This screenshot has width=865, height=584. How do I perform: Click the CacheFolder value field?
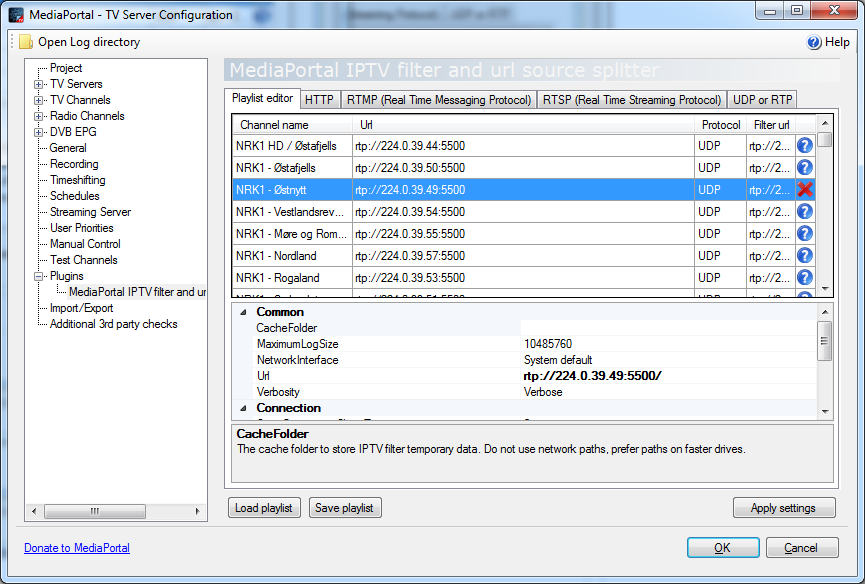click(x=668, y=328)
